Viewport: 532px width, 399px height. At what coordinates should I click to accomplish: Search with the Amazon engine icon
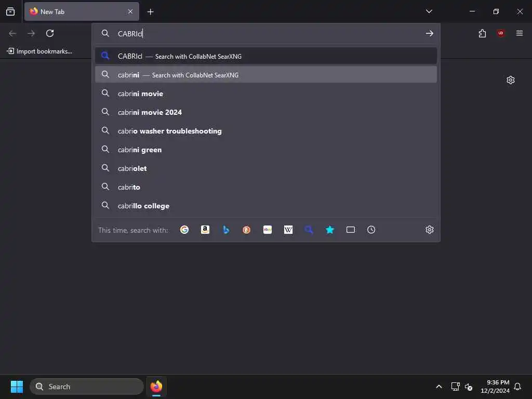(205, 230)
